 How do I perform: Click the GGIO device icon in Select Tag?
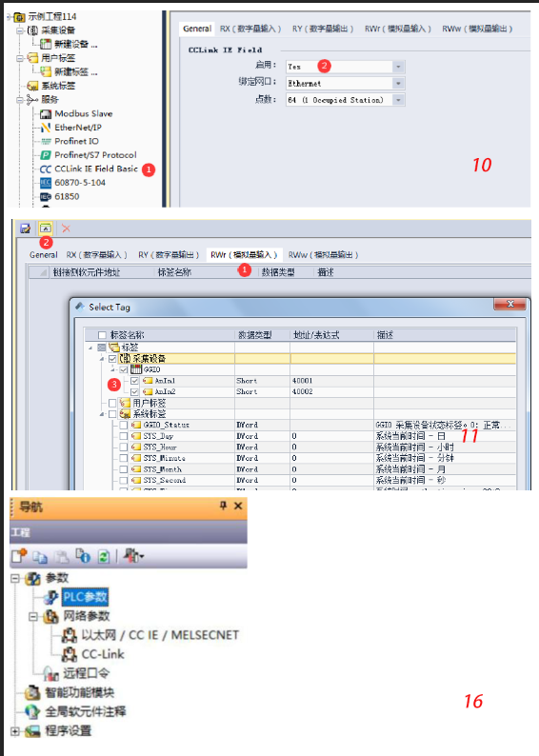(136, 369)
